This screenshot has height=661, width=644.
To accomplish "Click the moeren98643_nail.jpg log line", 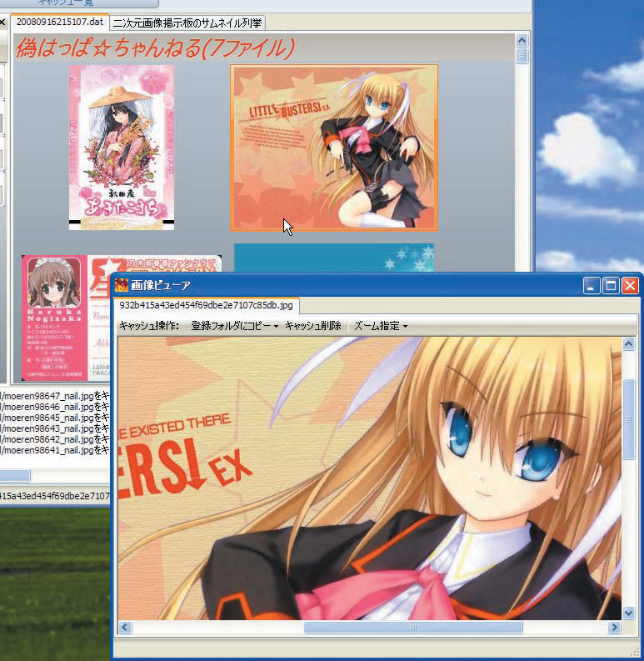I will tap(55, 428).
